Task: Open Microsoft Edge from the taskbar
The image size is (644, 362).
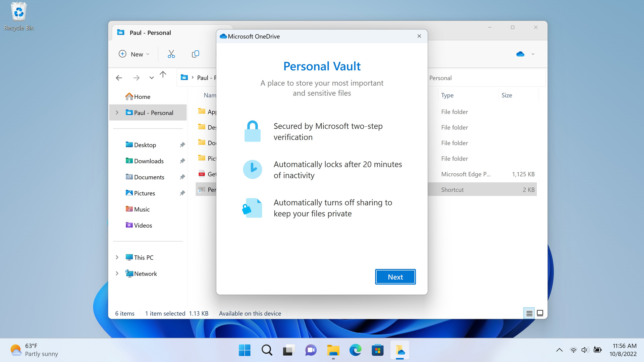Action: coord(355,350)
